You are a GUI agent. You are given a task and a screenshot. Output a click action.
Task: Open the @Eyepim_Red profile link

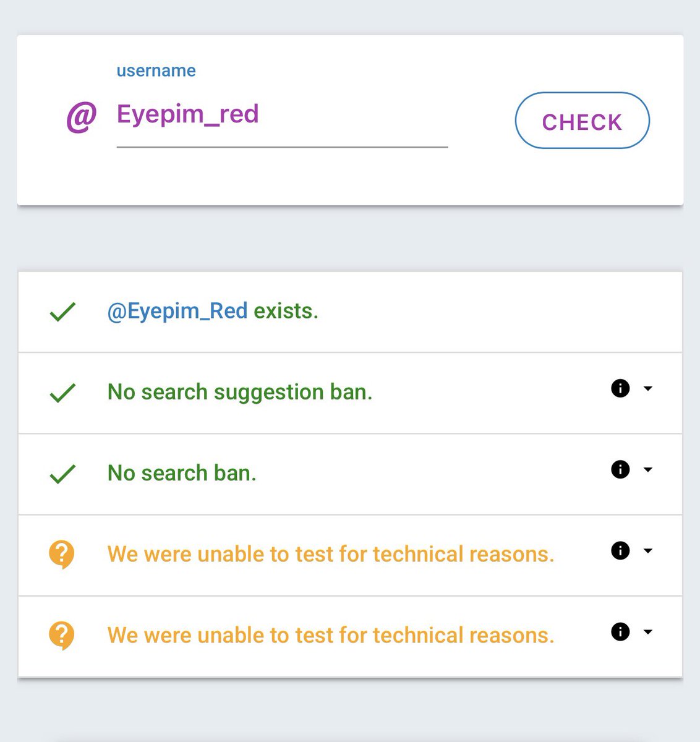click(177, 311)
